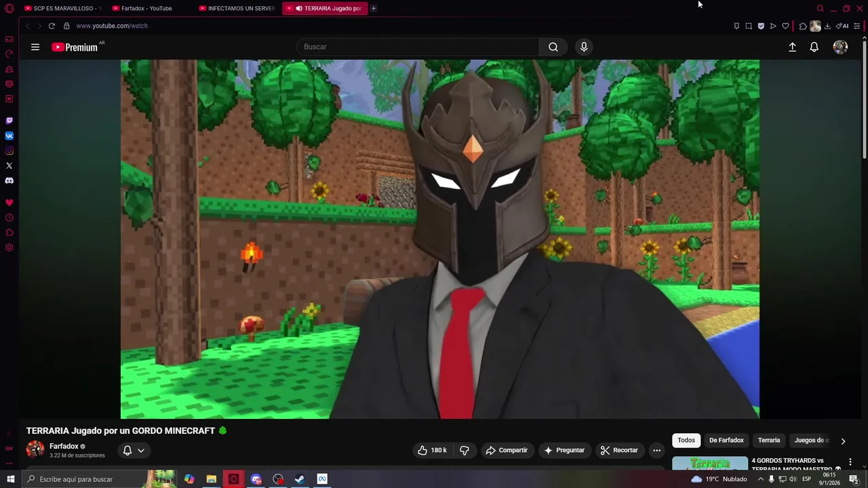Open VK messenger in sidebar
The image size is (868, 488).
click(x=9, y=136)
